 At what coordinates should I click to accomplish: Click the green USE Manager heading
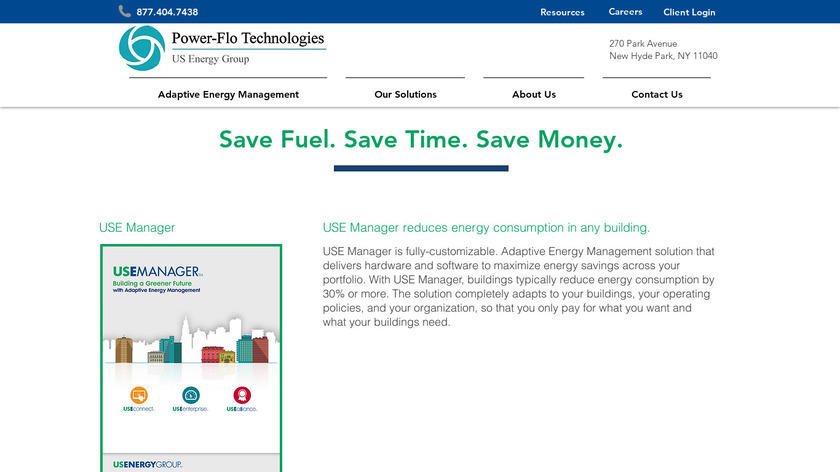(137, 228)
